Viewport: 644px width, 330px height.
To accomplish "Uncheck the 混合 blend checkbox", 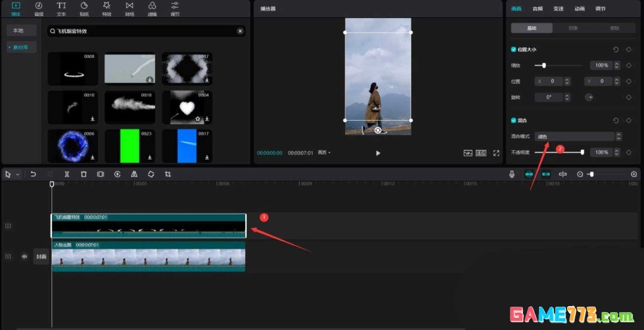I will click(x=513, y=121).
